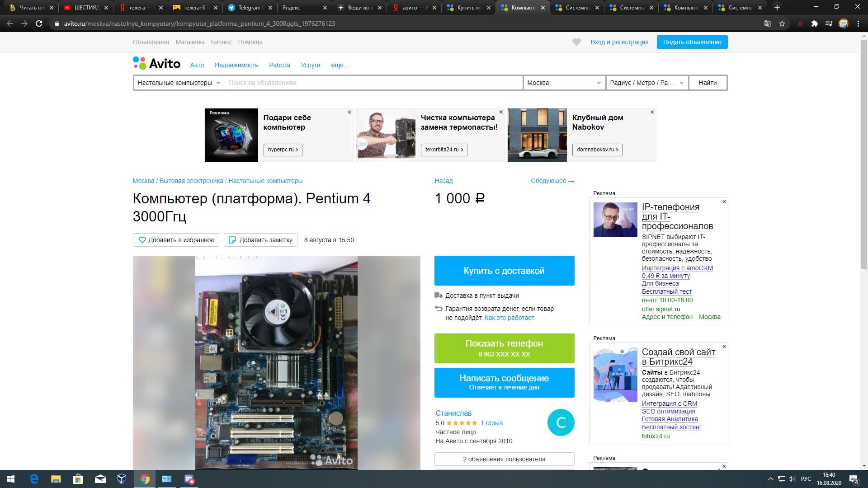Open Discord from the taskbar
Viewport: 868px width, 488px height.
[189, 479]
